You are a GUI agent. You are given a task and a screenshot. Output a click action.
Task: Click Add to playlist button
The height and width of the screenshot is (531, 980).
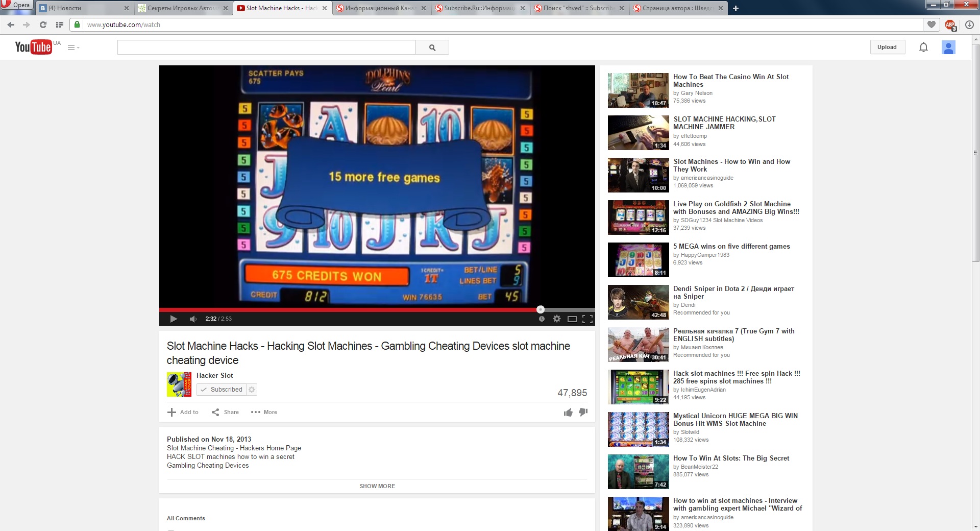point(183,412)
